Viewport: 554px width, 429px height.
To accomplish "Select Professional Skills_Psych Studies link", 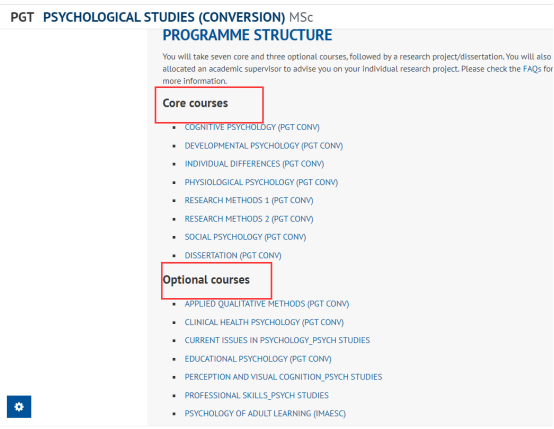I will [257, 395].
